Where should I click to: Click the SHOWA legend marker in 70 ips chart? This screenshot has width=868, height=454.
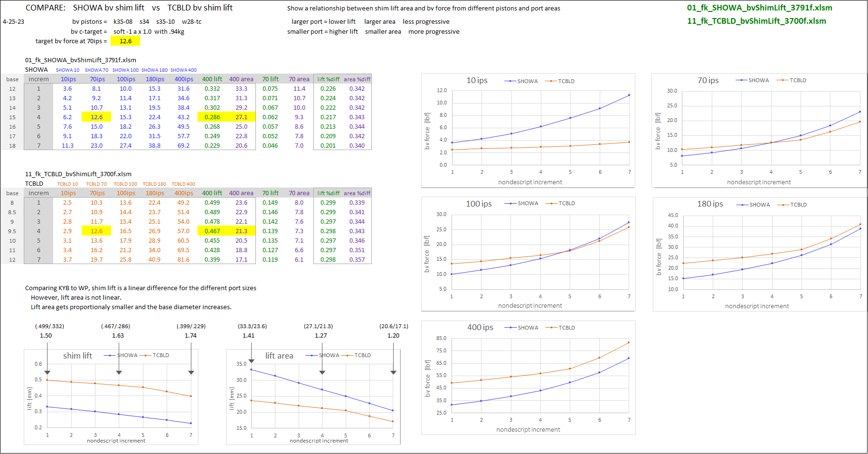point(742,80)
